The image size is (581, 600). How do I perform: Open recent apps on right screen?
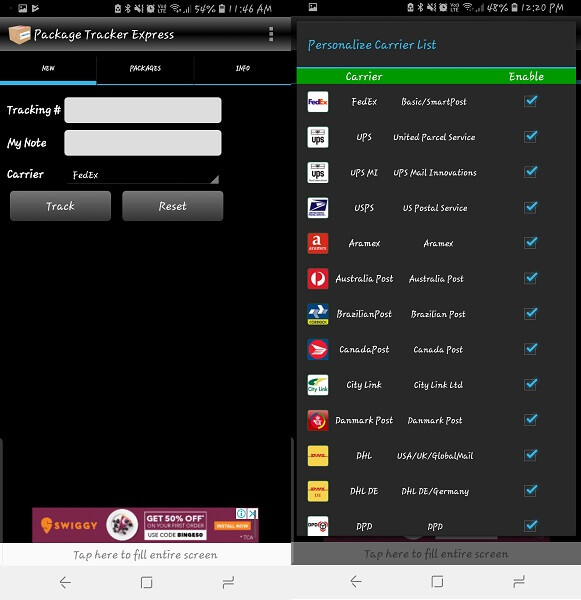coord(519,581)
